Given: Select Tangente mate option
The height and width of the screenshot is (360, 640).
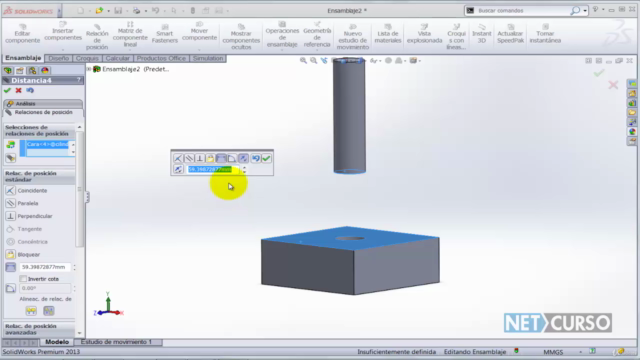Looking at the screenshot, I should coord(24,229).
